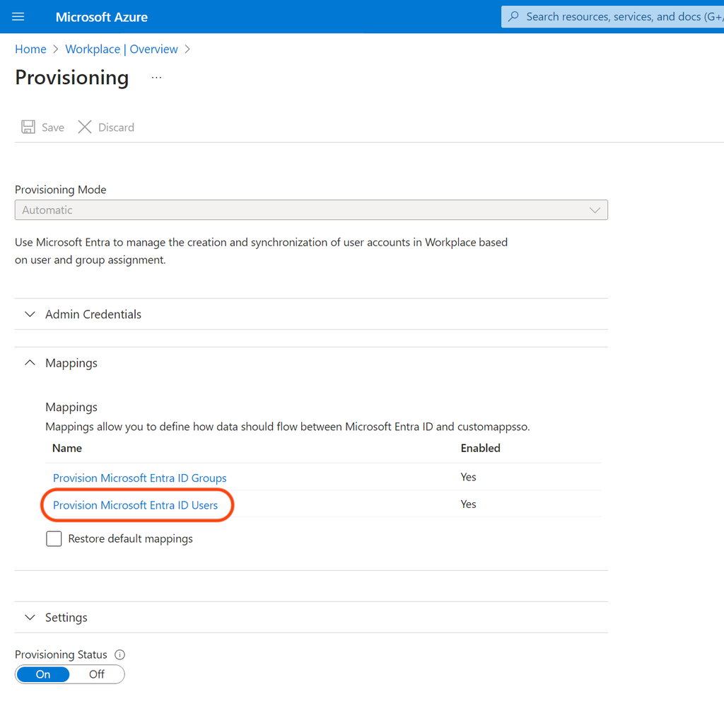Click the search magnifier icon

click(x=513, y=17)
